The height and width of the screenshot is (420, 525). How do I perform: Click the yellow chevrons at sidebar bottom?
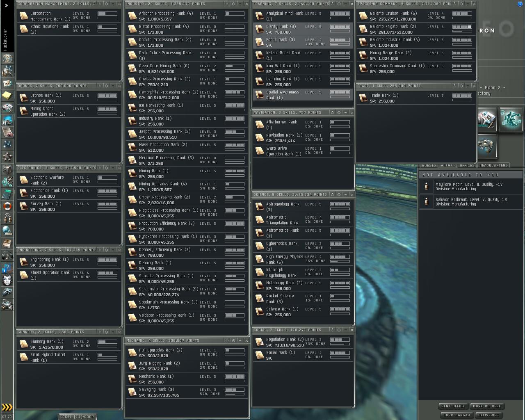[7, 407]
